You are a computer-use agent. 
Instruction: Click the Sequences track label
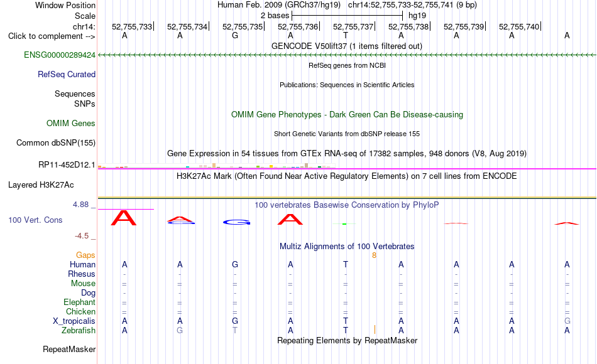75,94
